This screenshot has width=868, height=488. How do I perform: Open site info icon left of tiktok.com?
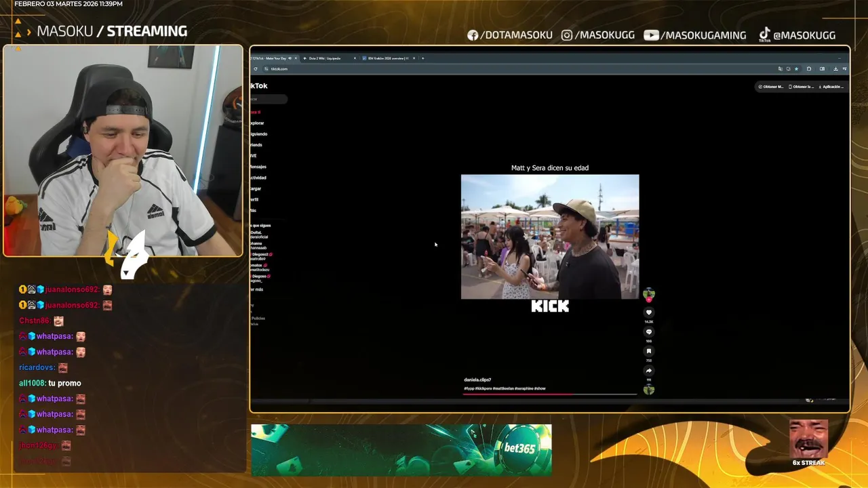(267, 68)
